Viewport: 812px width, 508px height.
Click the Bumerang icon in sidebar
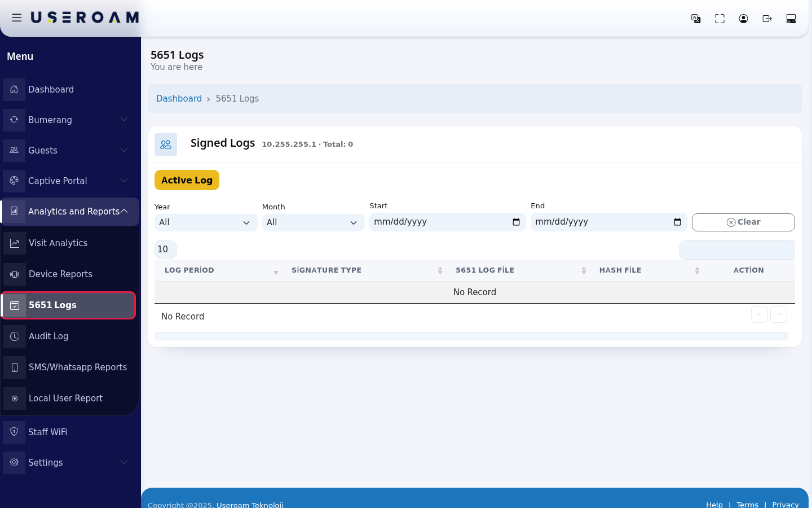(x=14, y=120)
